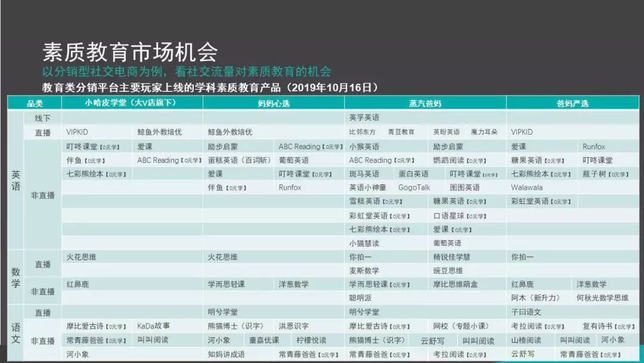The image size is (644, 363).
Task: Click the 何秋光数学思维 cell
Action: [x=602, y=298]
